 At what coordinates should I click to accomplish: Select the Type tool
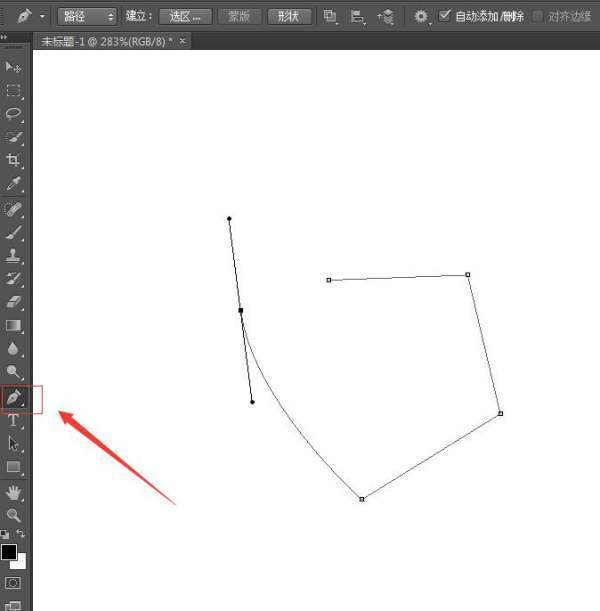(x=13, y=420)
